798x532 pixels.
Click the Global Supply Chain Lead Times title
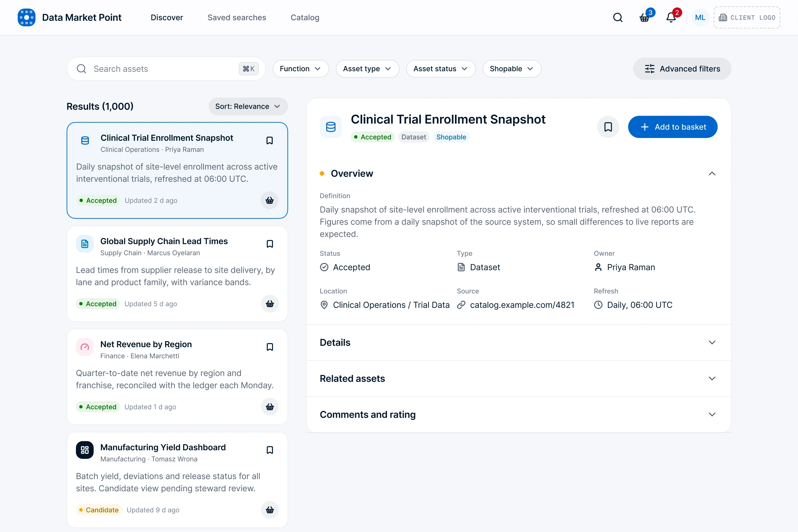tap(164, 241)
